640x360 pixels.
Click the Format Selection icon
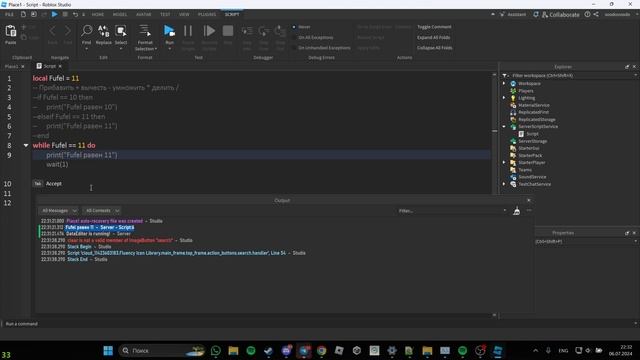[144, 31]
